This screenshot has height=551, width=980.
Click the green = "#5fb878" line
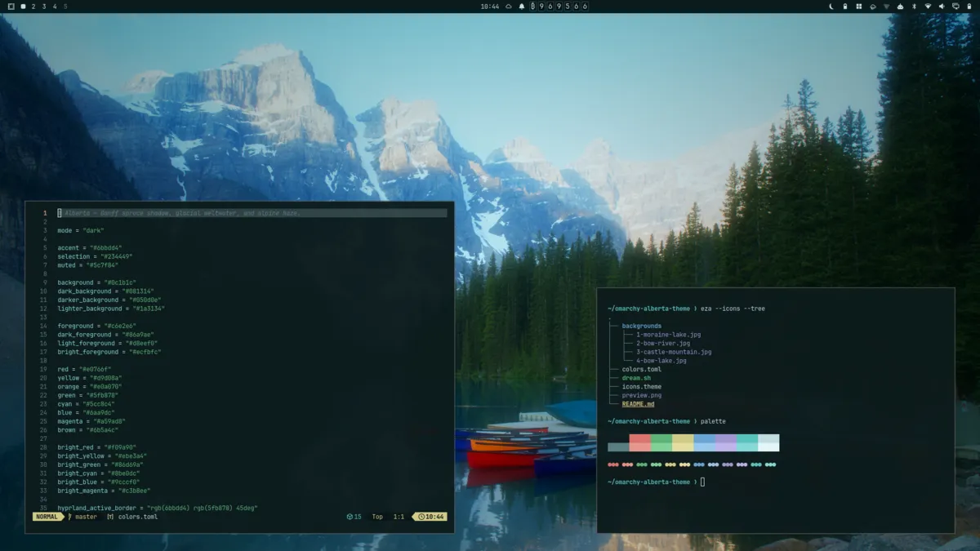coord(88,395)
